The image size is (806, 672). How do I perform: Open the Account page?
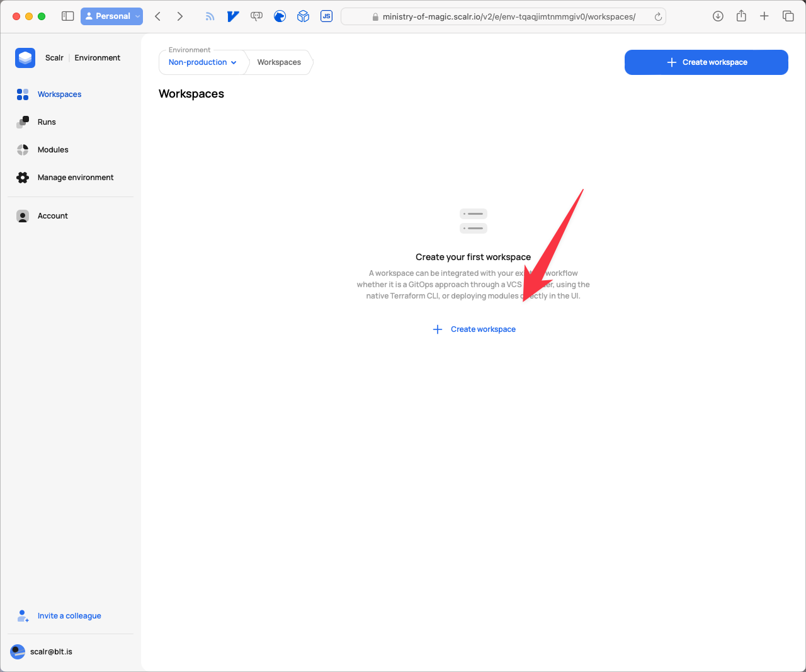point(53,216)
